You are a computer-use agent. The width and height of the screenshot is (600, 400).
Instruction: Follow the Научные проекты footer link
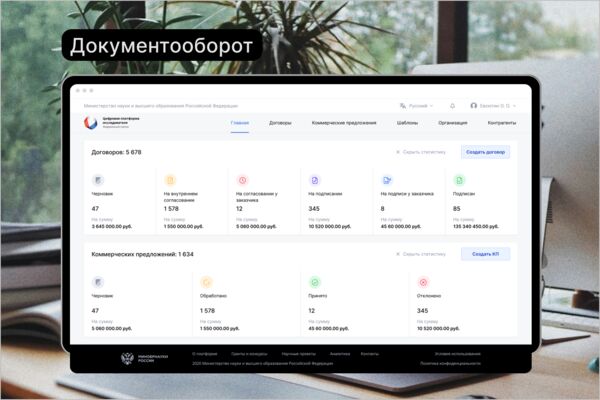[298, 354]
